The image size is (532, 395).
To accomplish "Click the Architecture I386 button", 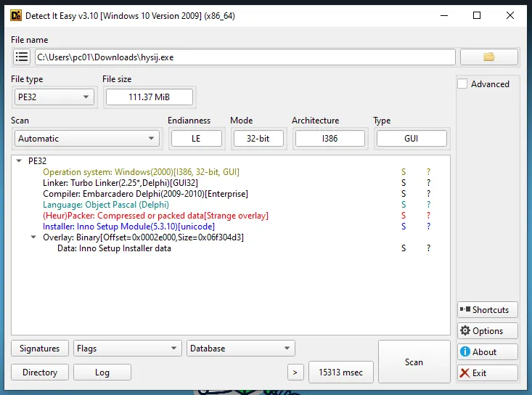I will point(330,139).
